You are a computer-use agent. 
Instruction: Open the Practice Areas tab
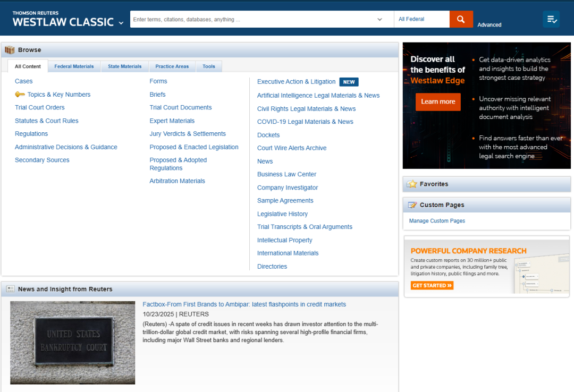tap(172, 66)
